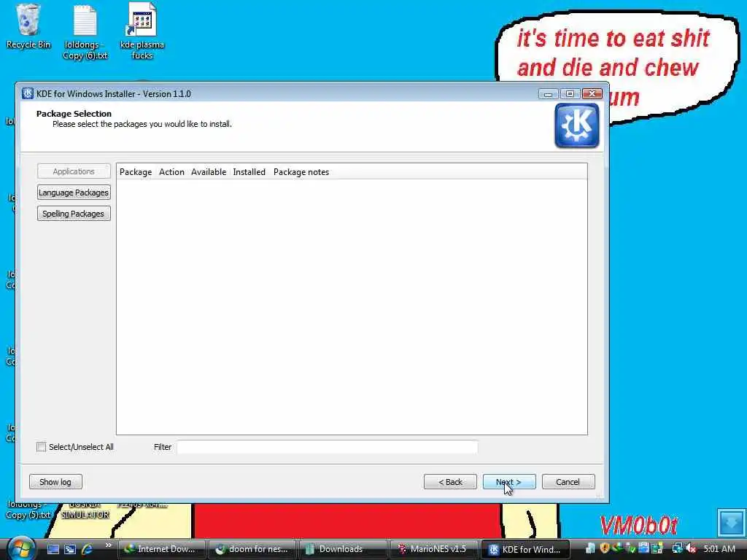Click the Package notes column header
Screen dimensions: 747x560
coord(301,172)
